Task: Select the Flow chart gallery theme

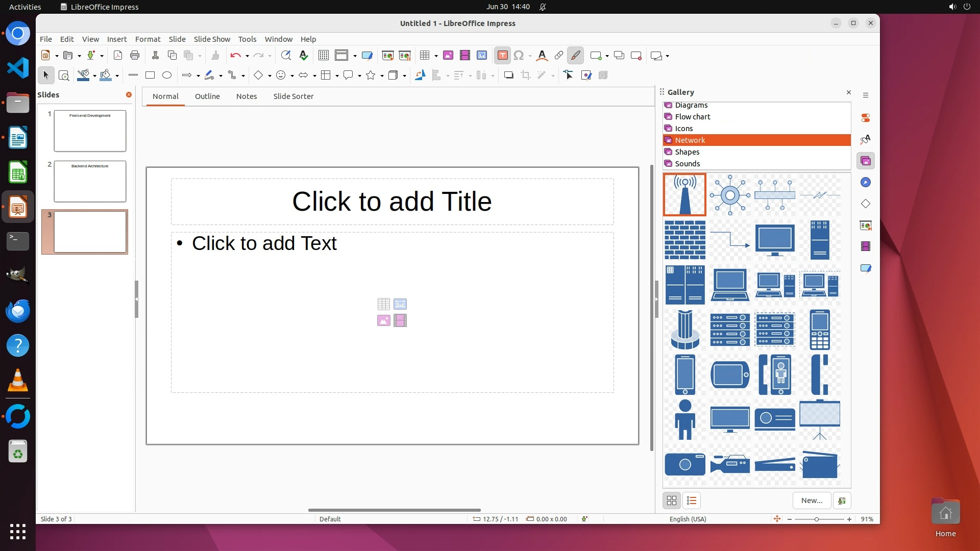Action: click(692, 117)
